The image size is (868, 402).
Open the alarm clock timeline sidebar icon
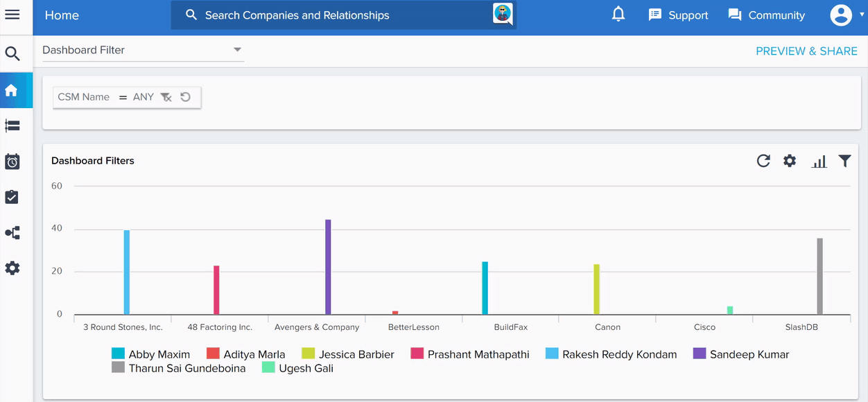[x=12, y=161]
